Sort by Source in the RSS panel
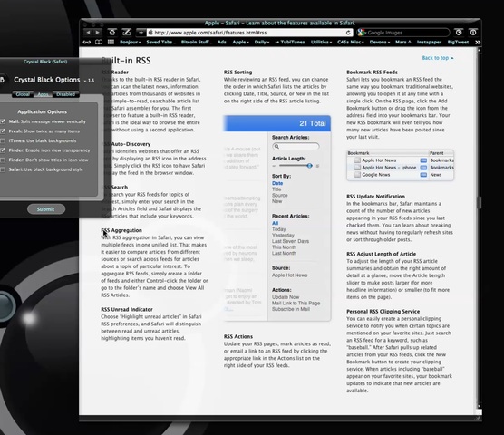Image resolution: width=504 pixels, height=435 pixels. [279, 196]
